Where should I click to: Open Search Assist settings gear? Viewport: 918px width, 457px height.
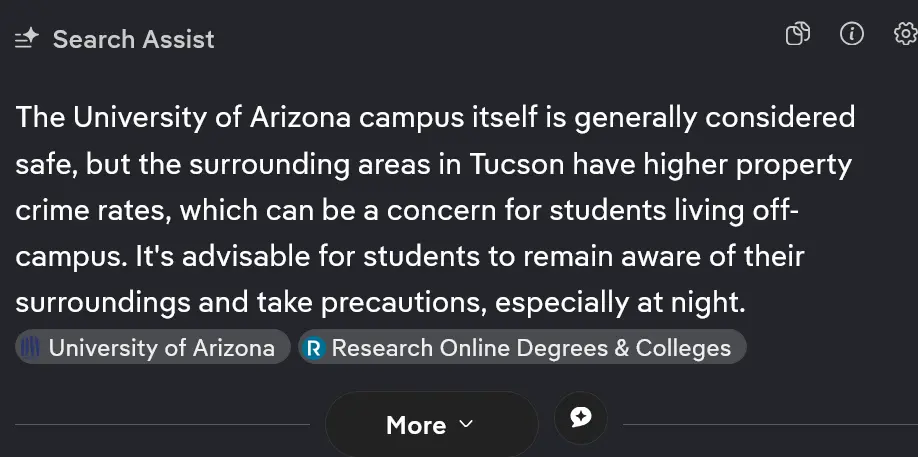click(904, 35)
